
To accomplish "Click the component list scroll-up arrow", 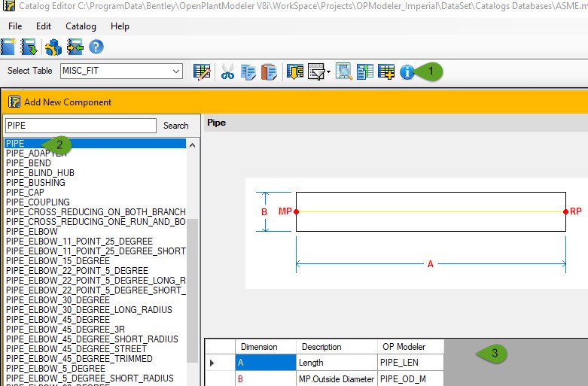I will [x=193, y=145].
